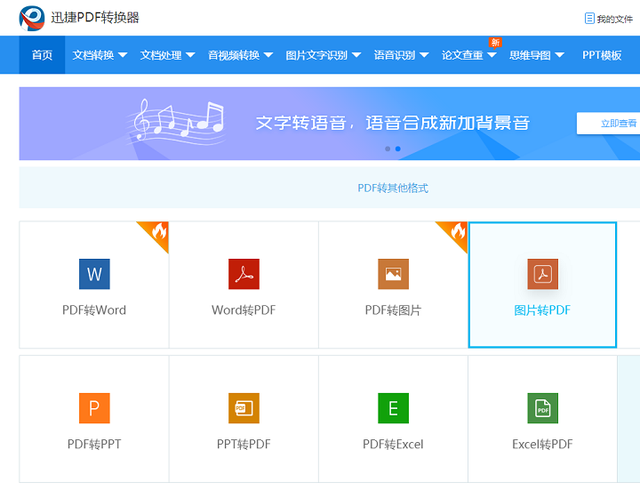Open the 论文查重 menu
Viewport: 640px width, 490px height.
(x=462, y=55)
